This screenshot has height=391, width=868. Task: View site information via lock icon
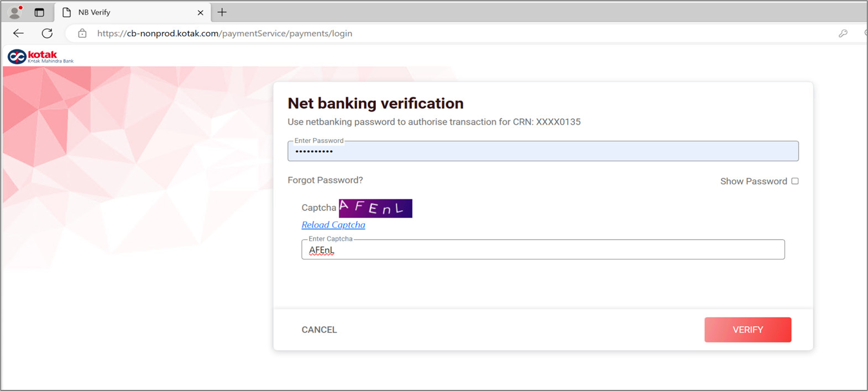(x=82, y=33)
